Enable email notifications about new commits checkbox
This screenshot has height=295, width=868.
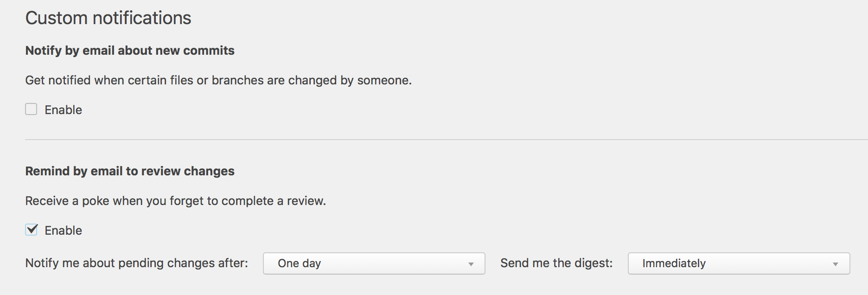coord(31,109)
